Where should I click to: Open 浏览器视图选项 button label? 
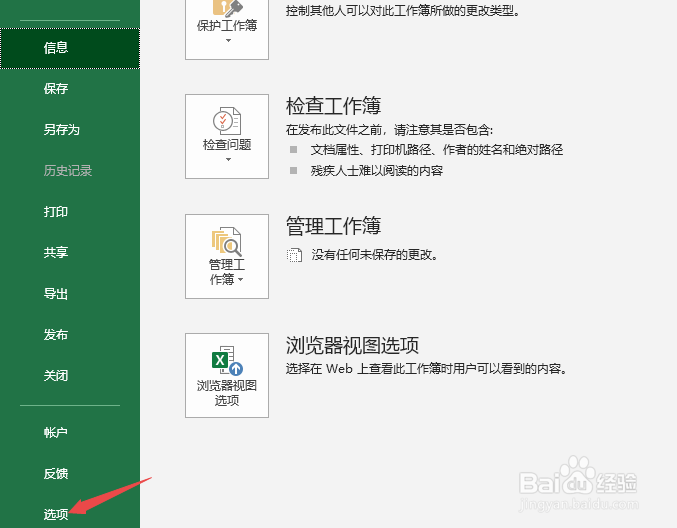coord(227,393)
